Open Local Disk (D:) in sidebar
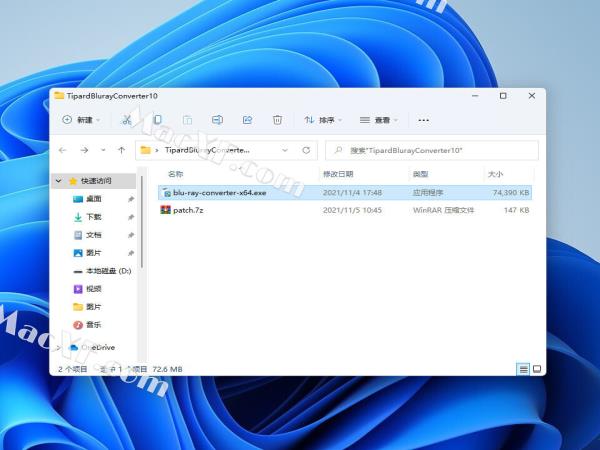The height and width of the screenshot is (450, 600). coord(109,271)
